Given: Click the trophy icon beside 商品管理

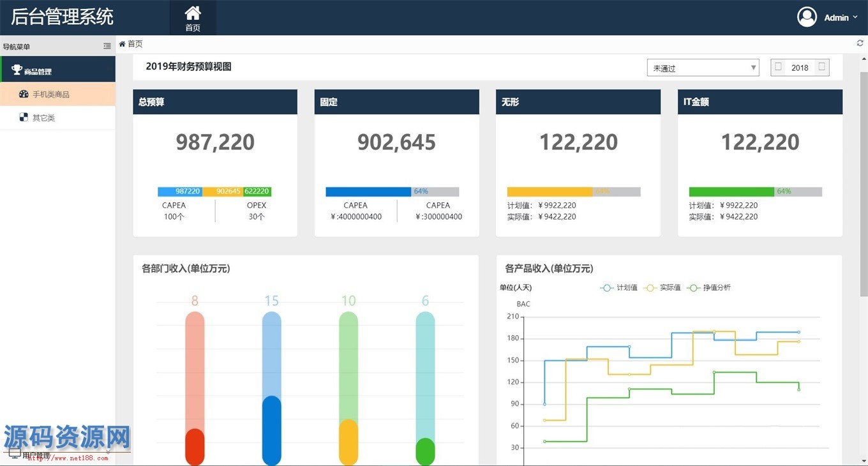Looking at the screenshot, I should click(17, 70).
